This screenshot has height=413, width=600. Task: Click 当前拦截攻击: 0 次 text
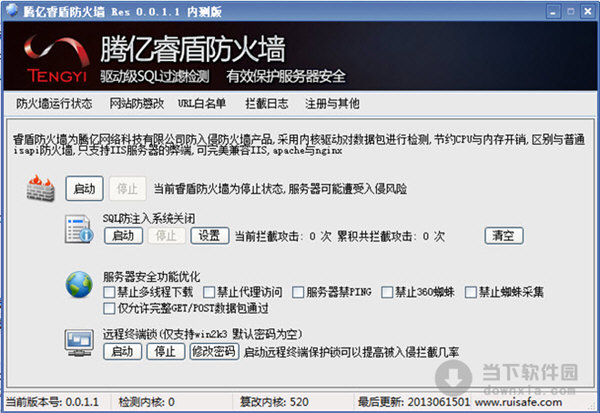coord(283,236)
